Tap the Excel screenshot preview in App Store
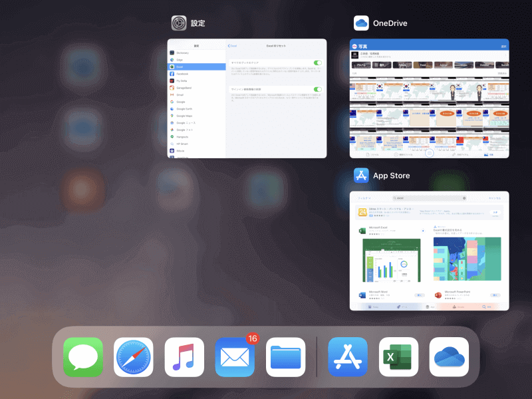Viewport: 532px width, 399px height. (392, 260)
